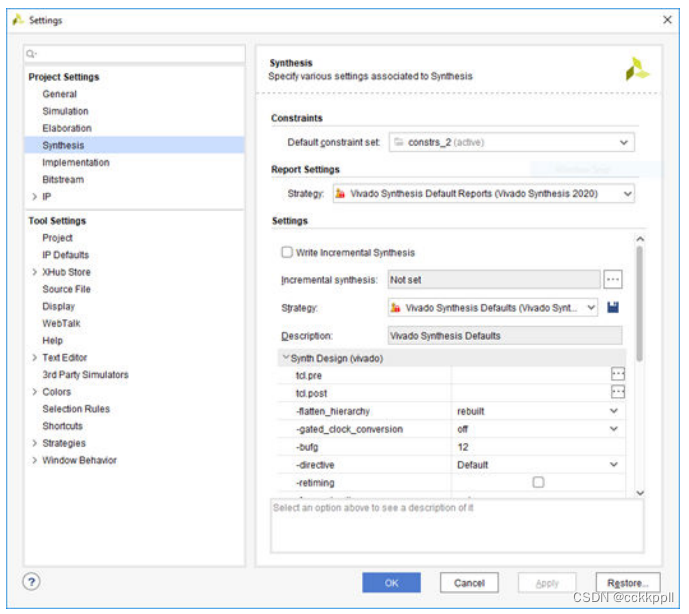This screenshot has width=689, height=614.
Task: Click the Description text field
Action: [x=504, y=335]
